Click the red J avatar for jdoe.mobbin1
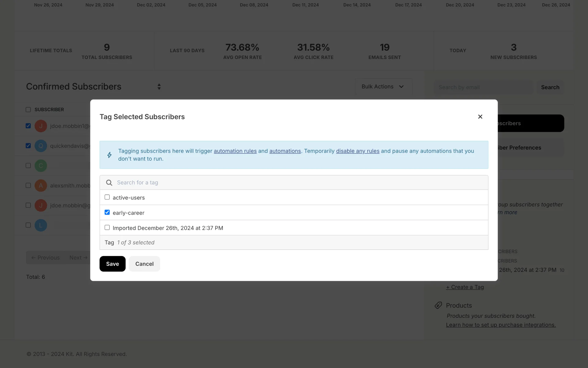 (41, 126)
